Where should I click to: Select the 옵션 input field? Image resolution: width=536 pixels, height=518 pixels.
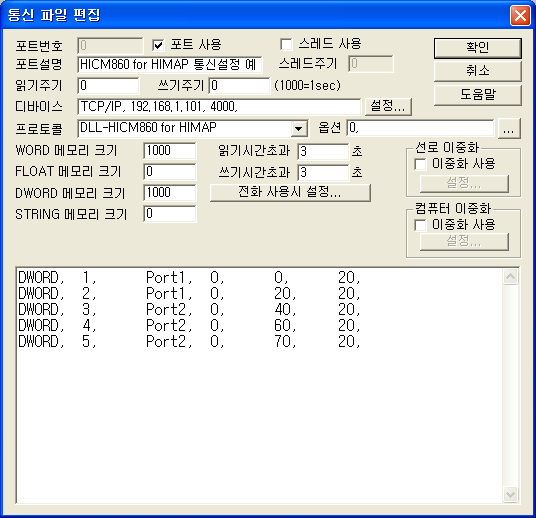(420, 128)
